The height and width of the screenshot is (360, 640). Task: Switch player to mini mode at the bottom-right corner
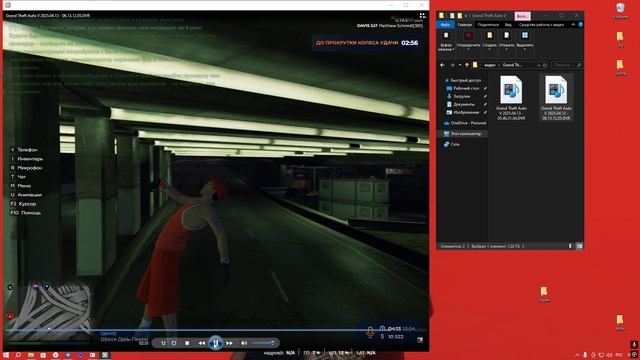click(420, 340)
